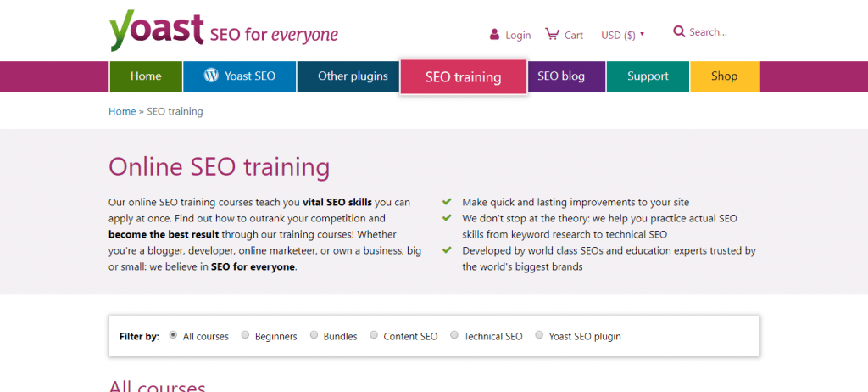Select the All courses filter radio button
Viewport: 868px width, 392px height.
pyautogui.click(x=173, y=335)
